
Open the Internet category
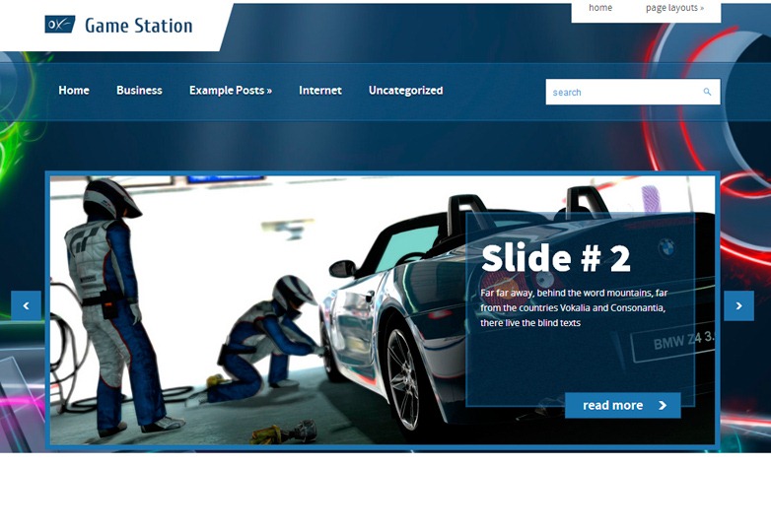[x=320, y=90]
